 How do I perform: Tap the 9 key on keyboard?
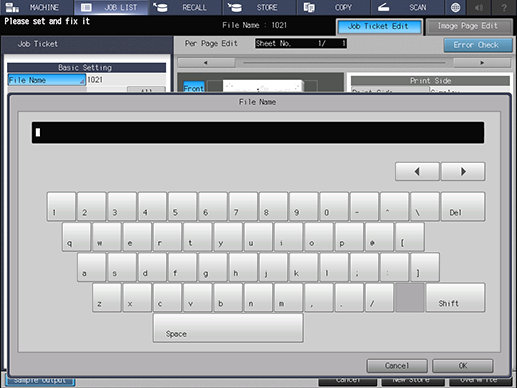(304, 206)
